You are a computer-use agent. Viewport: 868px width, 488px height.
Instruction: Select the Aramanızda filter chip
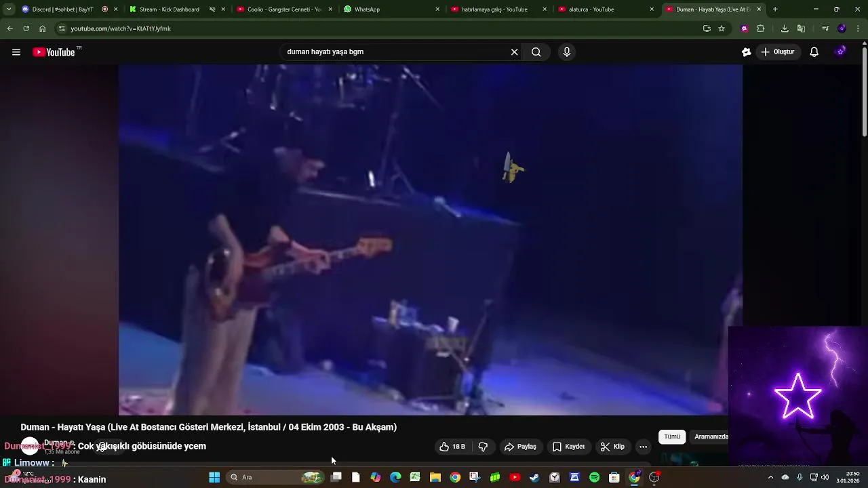click(x=711, y=437)
